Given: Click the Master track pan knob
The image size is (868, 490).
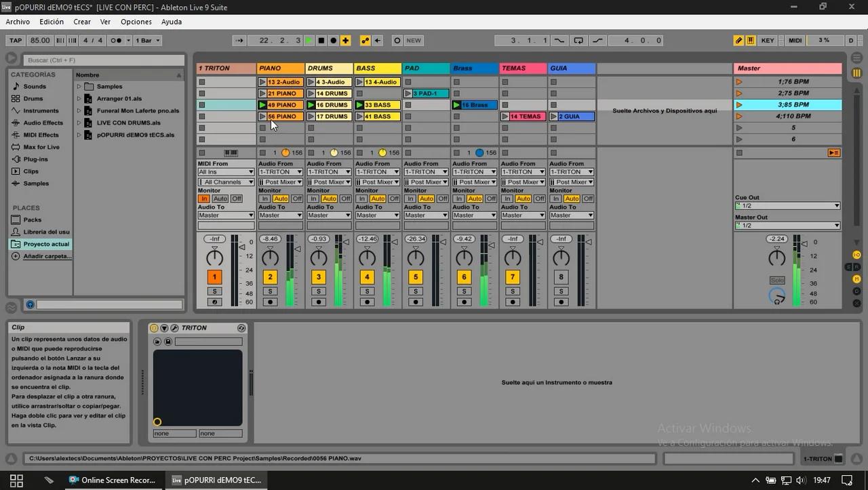Looking at the screenshot, I should click(776, 258).
